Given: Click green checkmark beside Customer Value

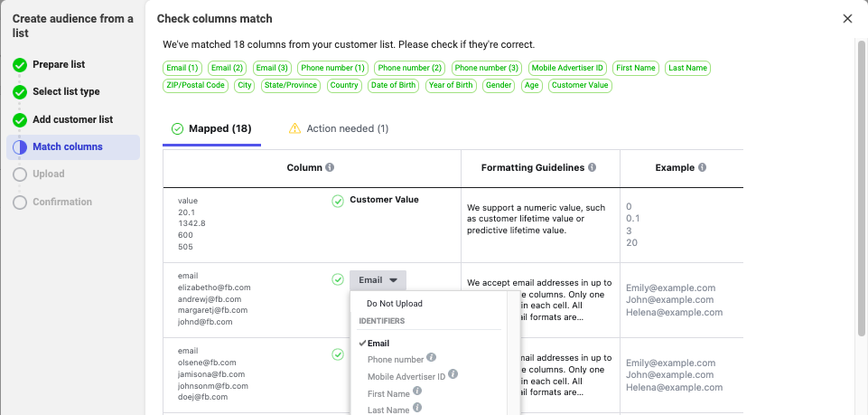Looking at the screenshot, I should point(338,201).
